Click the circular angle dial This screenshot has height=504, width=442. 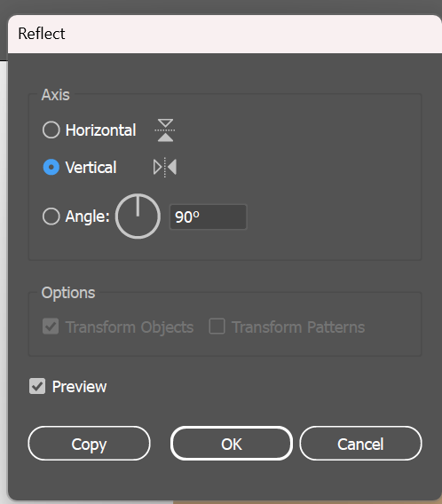coord(138,216)
